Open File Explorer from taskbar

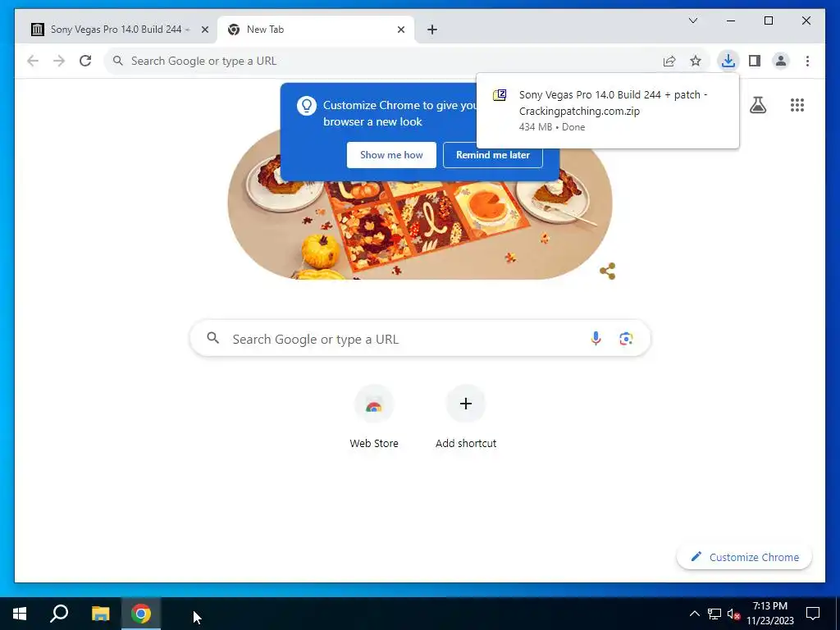[x=100, y=614]
